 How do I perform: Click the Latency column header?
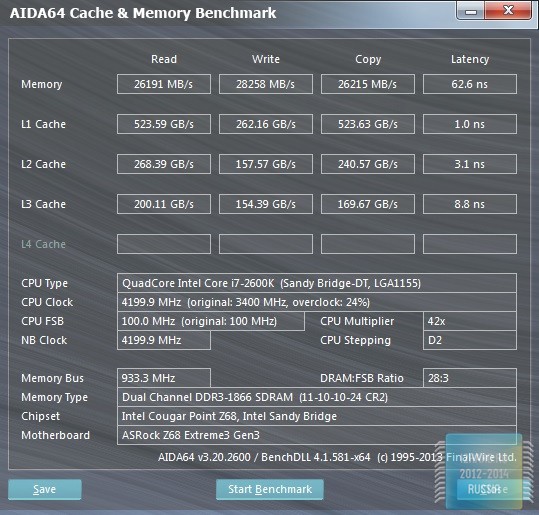470,59
